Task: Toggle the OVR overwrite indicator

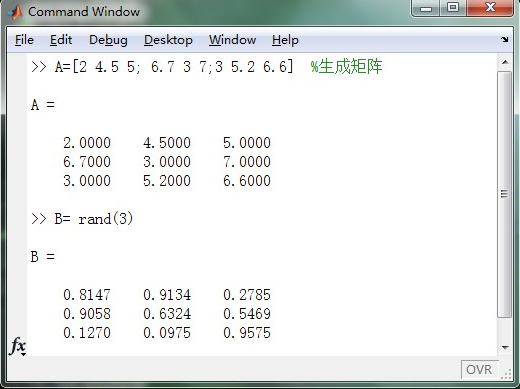Action: tap(479, 369)
